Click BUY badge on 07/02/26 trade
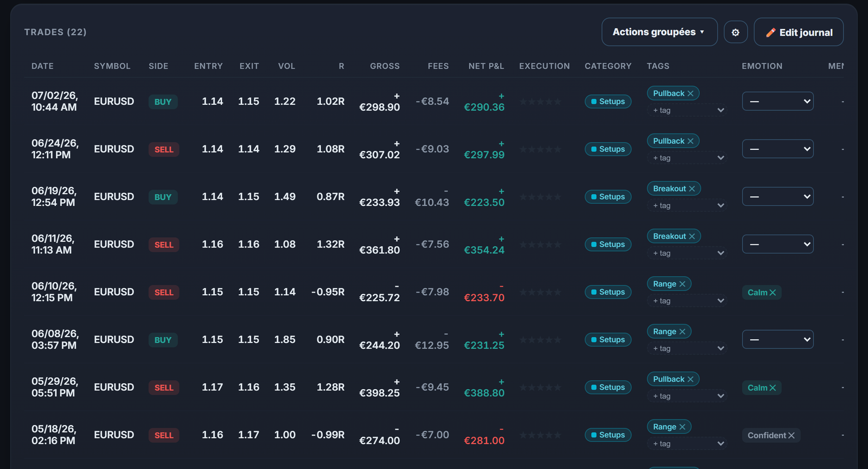868x469 pixels. pos(163,102)
